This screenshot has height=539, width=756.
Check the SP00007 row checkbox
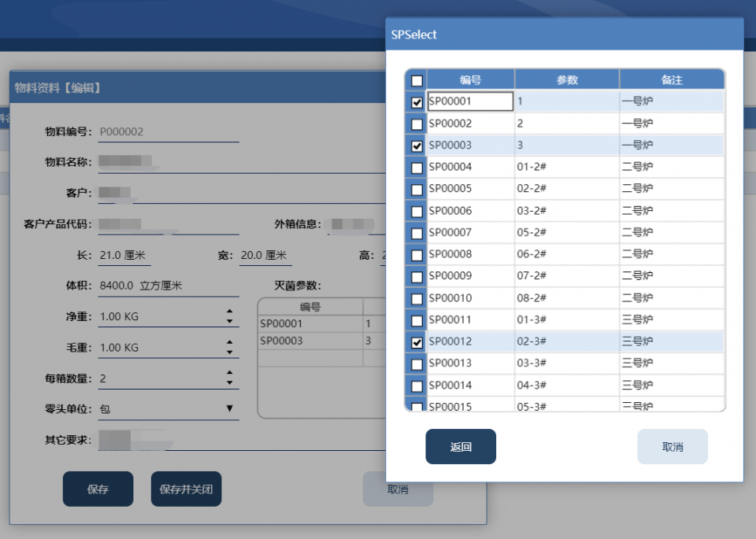417,233
